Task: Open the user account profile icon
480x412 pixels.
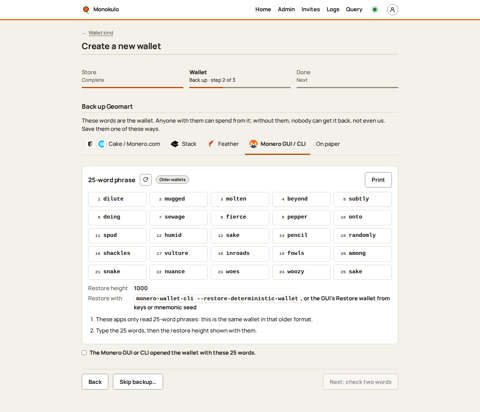Action: pos(392,10)
